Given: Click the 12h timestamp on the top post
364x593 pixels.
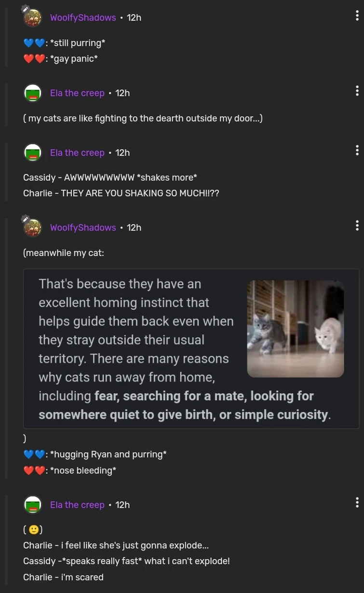Looking at the screenshot, I should coord(134,16).
